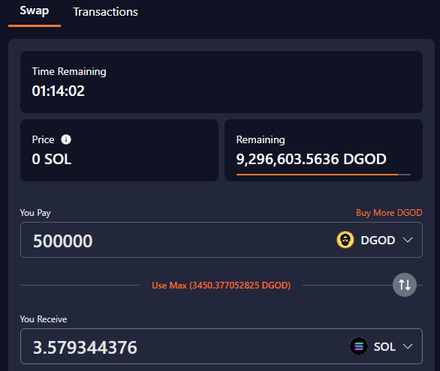The width and height of the screenshot is (440, 371).
Task: Switch to the Swap tab
Action: click(34, 11)
